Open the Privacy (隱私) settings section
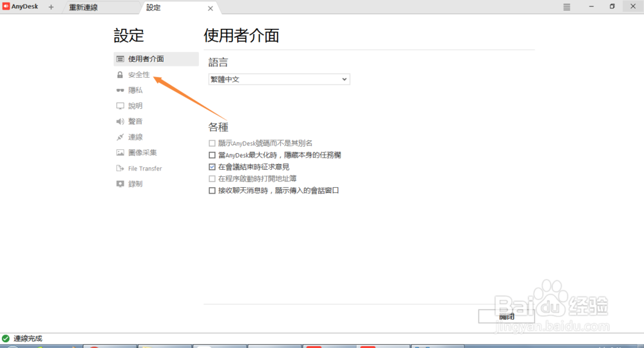 tap(135, 90)
